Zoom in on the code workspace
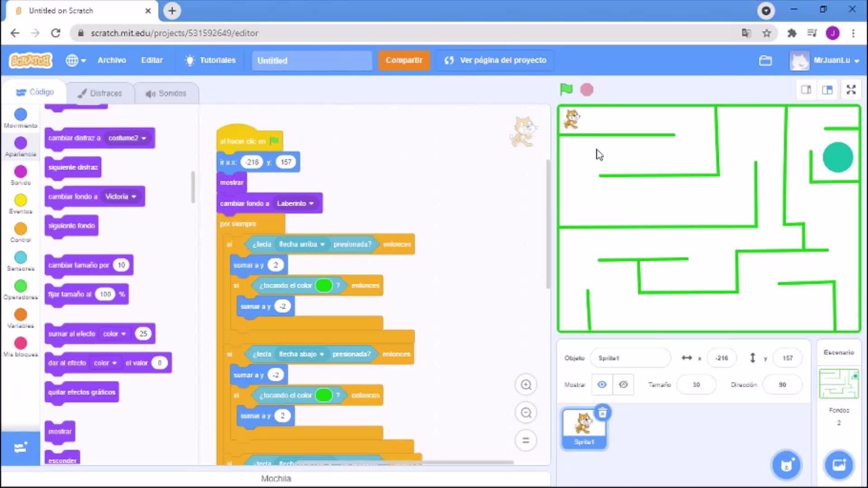This screenshot has width=868, height=488. (526, 385)
